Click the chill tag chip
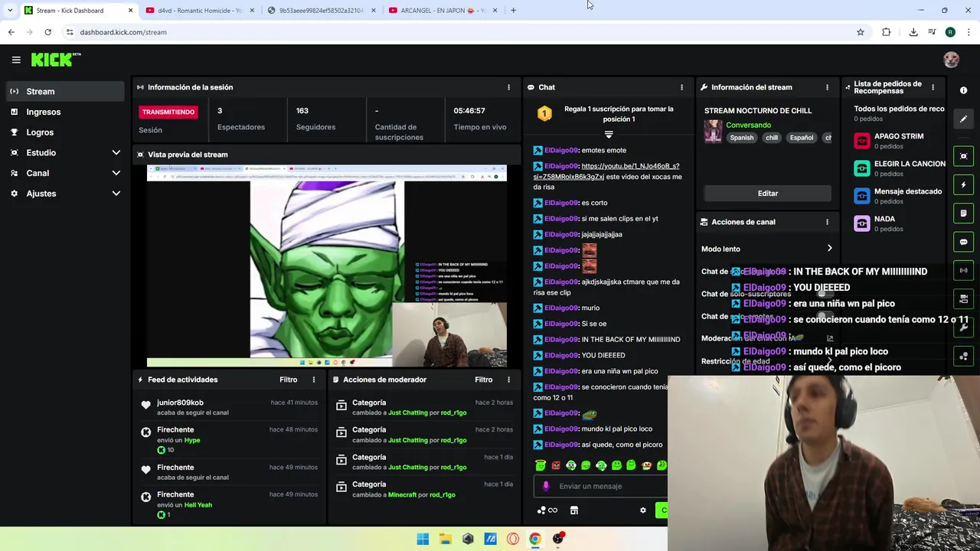Image resolution: width=980 pixels, height=551 pixels. [771, 138]
